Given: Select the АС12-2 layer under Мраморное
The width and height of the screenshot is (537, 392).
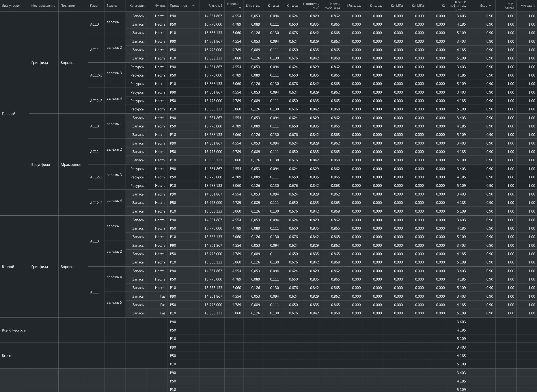Looking at the screenshot, I should (96, 203).
